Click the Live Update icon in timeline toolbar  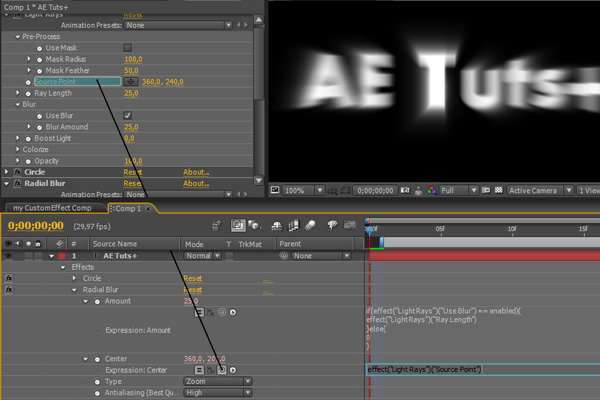click(x=238, y=225)
